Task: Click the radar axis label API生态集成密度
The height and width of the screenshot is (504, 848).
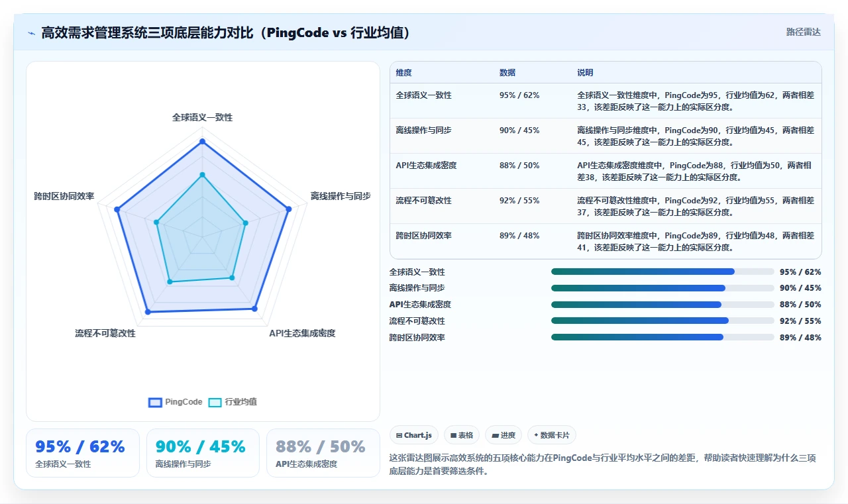Action: [302, 333]
